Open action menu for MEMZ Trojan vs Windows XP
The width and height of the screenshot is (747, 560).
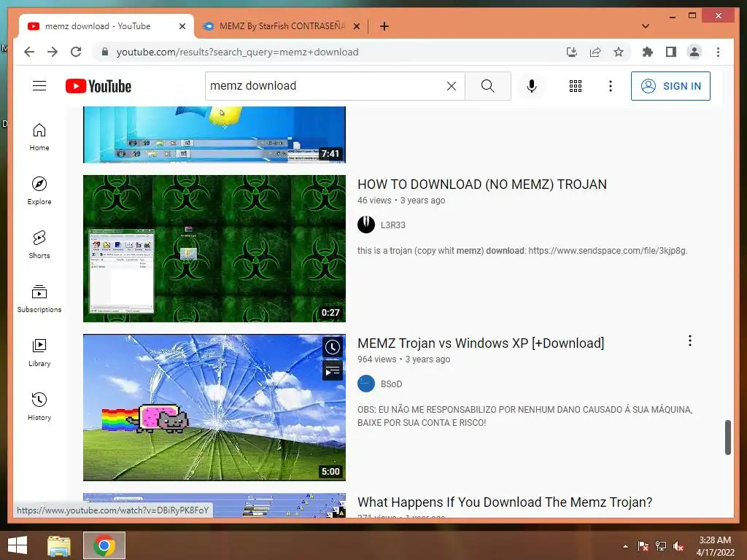coord(690,341)
